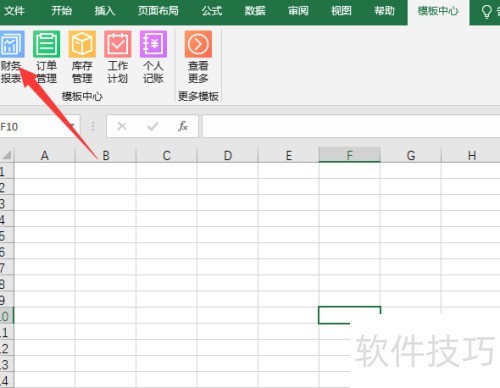
Task: Select column F header
Action: click(349, 155)
